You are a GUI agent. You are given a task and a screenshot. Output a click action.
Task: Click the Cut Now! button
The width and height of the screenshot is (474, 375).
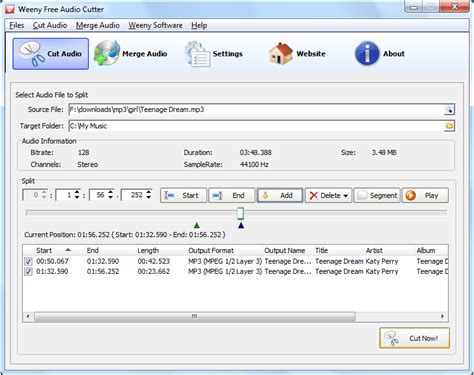point(414,338)
